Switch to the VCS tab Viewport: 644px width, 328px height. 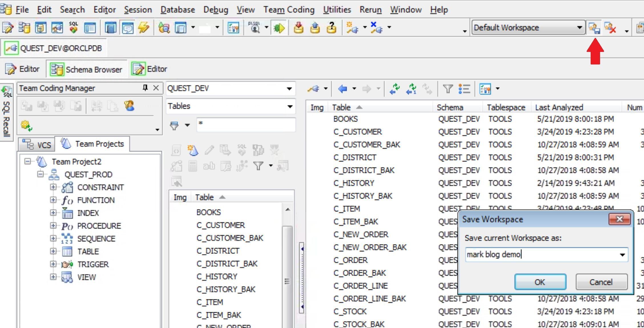37,145
